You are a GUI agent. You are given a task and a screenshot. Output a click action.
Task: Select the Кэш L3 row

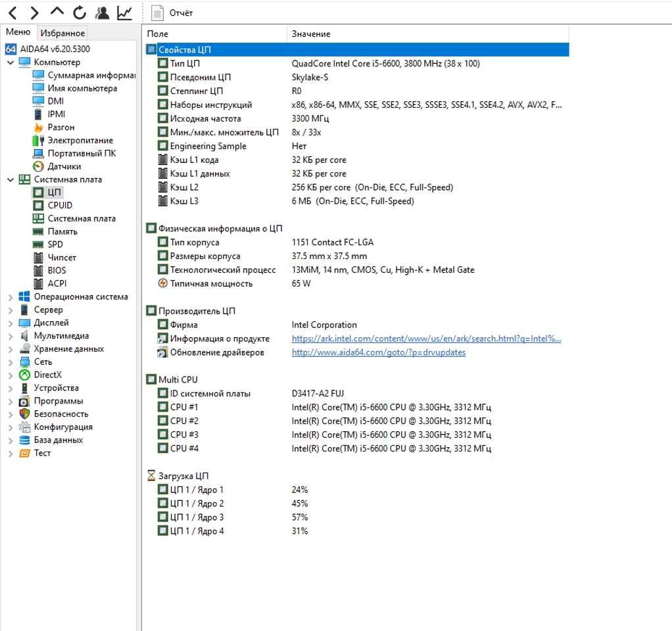point(358,201)
